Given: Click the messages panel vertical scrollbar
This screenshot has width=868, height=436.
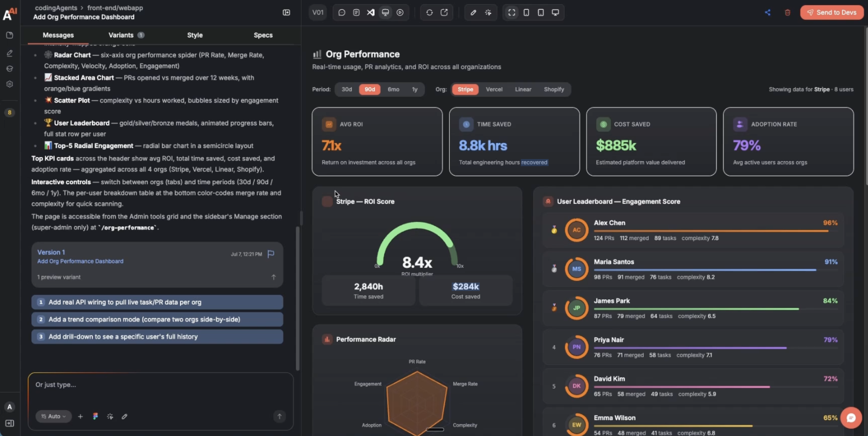Looking at the screenshot, I should click(x=298, y=298).
